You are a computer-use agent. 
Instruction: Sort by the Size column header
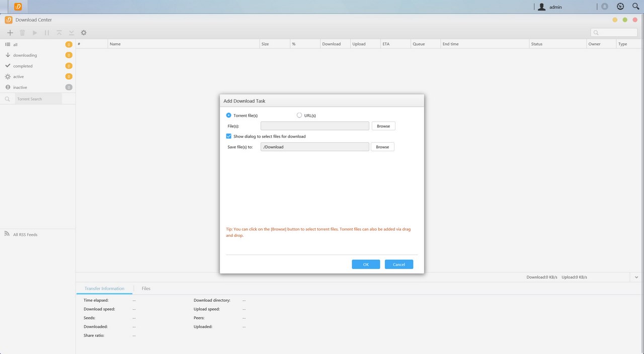tap(275, 44)
